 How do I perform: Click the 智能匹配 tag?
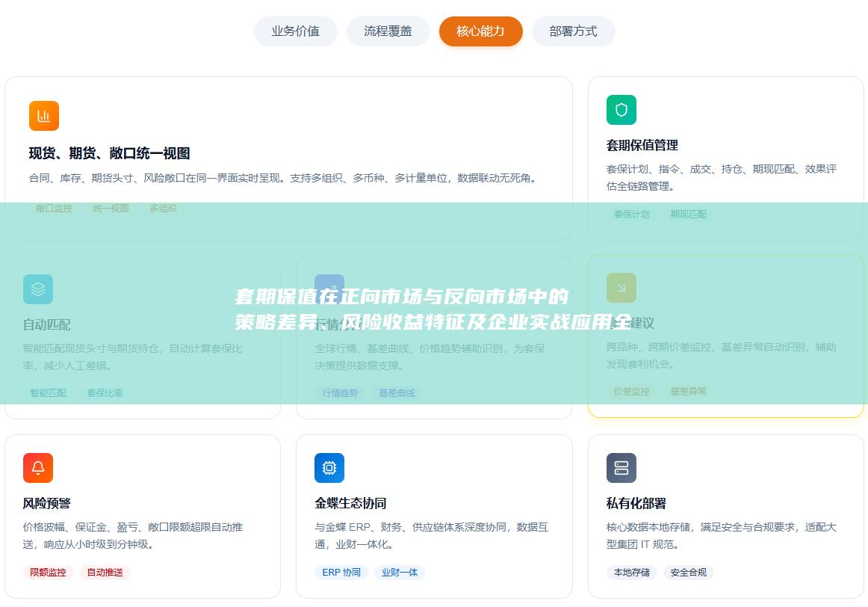[48, 393]
